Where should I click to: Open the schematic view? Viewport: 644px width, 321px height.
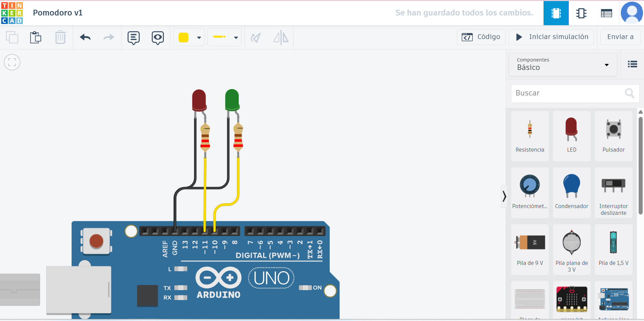[x=581, y=13]
